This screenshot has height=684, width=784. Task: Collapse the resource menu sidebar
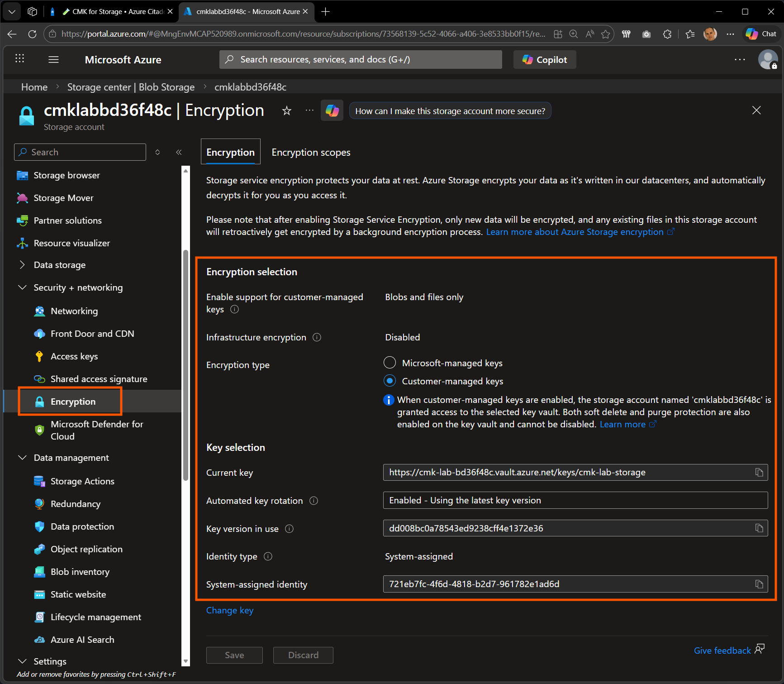(179, 152)
